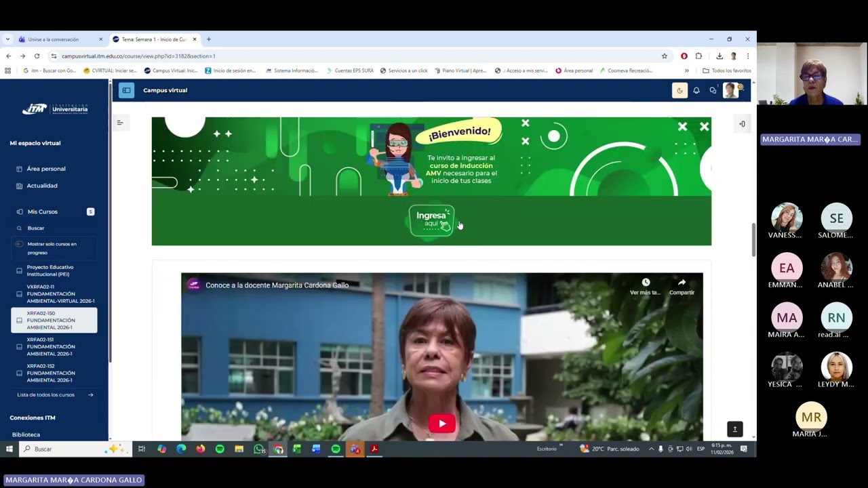This screenshot has height=488, width=868.
Task: Open the 'Área personal' bookmark
Action: click(x=574, y=70)
